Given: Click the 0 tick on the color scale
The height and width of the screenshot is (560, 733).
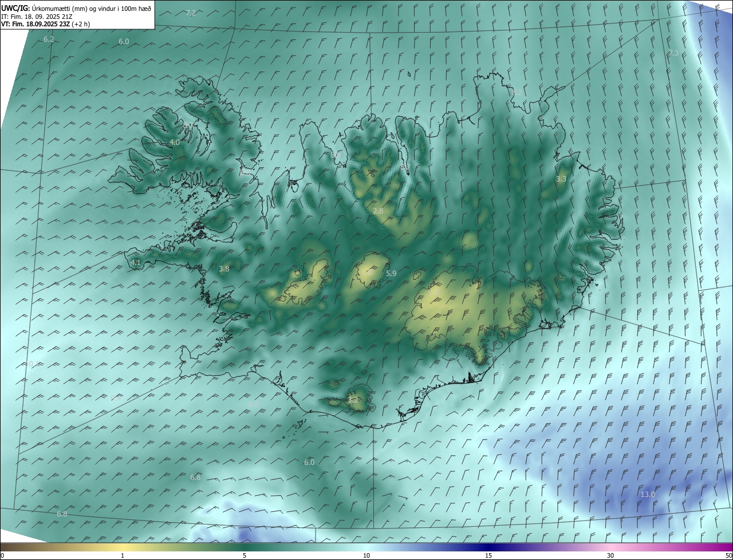Looking at the screenshot, I should click(x=2, y=555).
